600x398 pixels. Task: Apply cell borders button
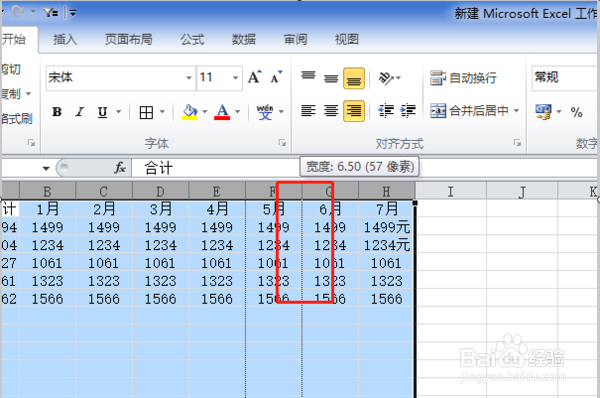coord(146,112)
